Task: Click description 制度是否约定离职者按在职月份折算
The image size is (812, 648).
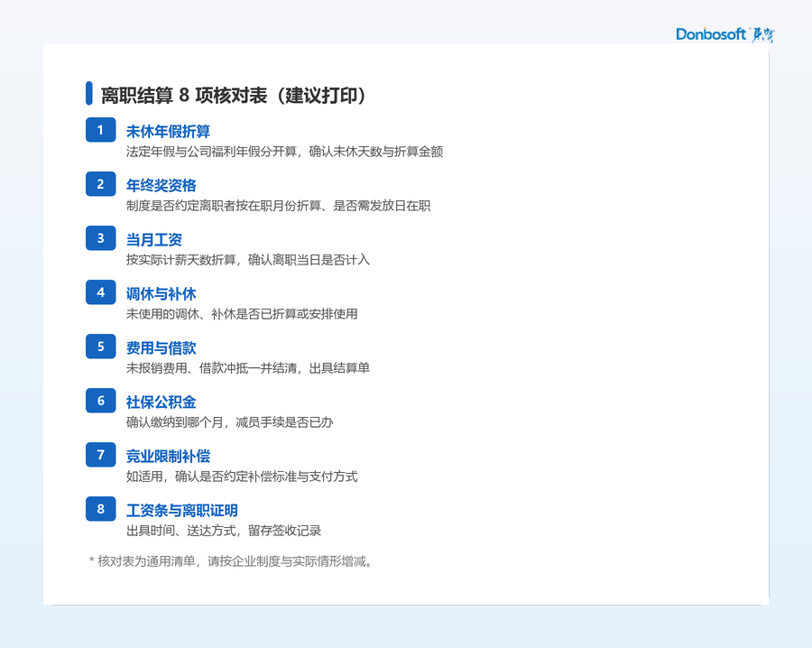Action: (x=223, y=206)
